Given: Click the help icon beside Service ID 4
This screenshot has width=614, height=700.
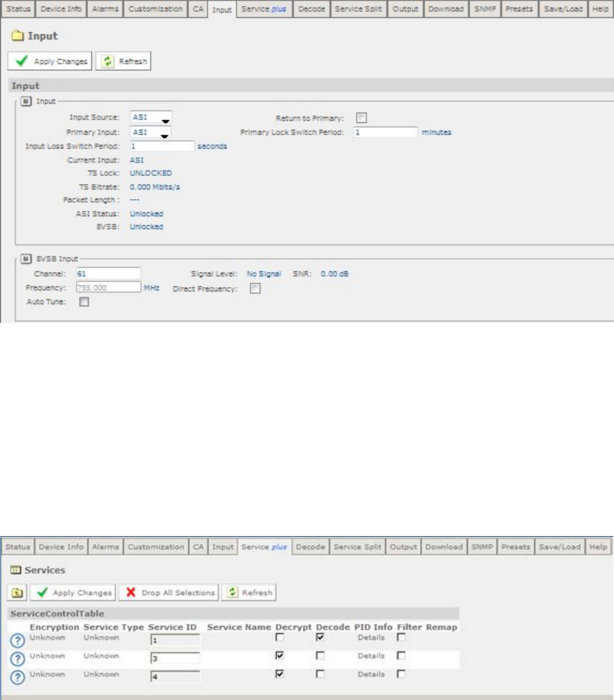Looking at the screenshot, I should pyautogui.click(x=17, y=678).
